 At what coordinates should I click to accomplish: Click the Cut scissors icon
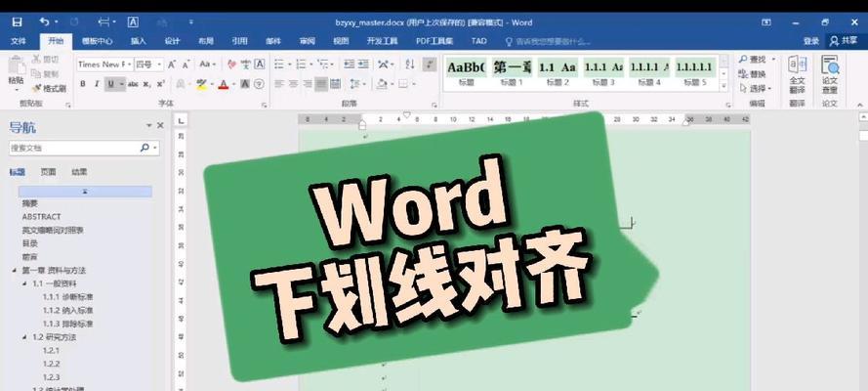point(36,60)
